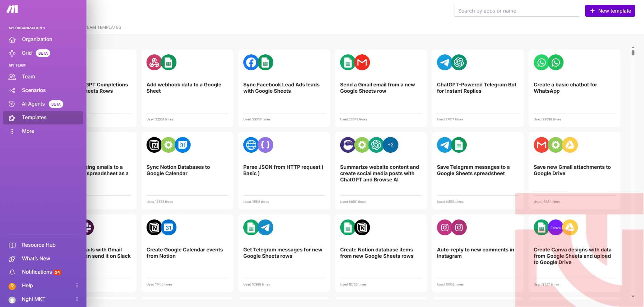Click the AI Agents icon
644x307 pixels.
click(x=12, y=104)
